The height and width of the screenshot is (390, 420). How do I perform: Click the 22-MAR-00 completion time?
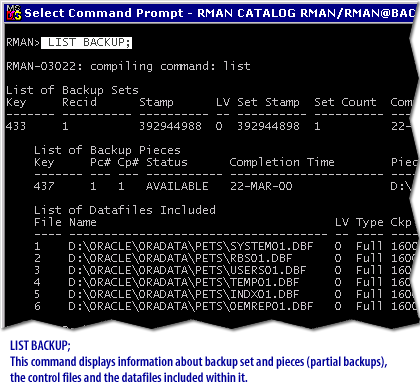click(261, 186)
